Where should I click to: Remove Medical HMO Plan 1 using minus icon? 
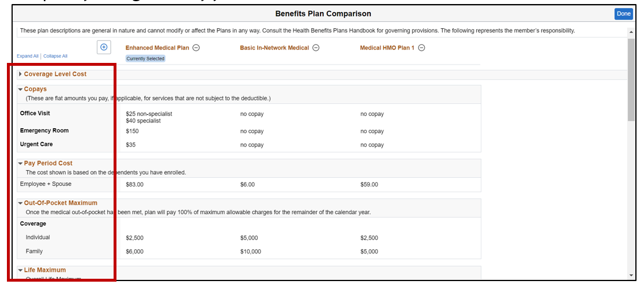421,48
